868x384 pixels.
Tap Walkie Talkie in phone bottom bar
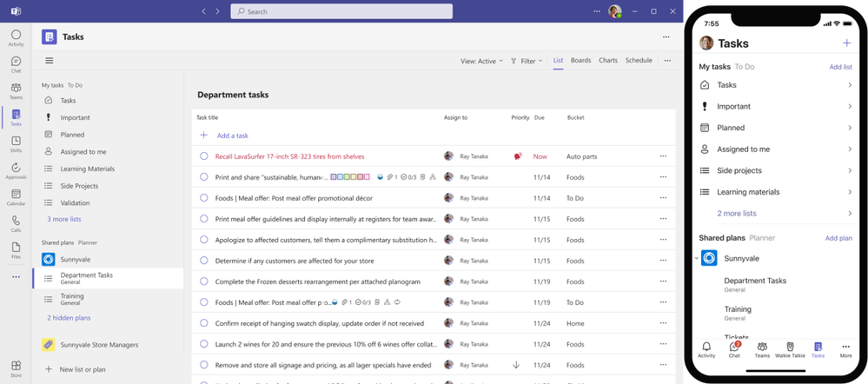pos(790,350)
